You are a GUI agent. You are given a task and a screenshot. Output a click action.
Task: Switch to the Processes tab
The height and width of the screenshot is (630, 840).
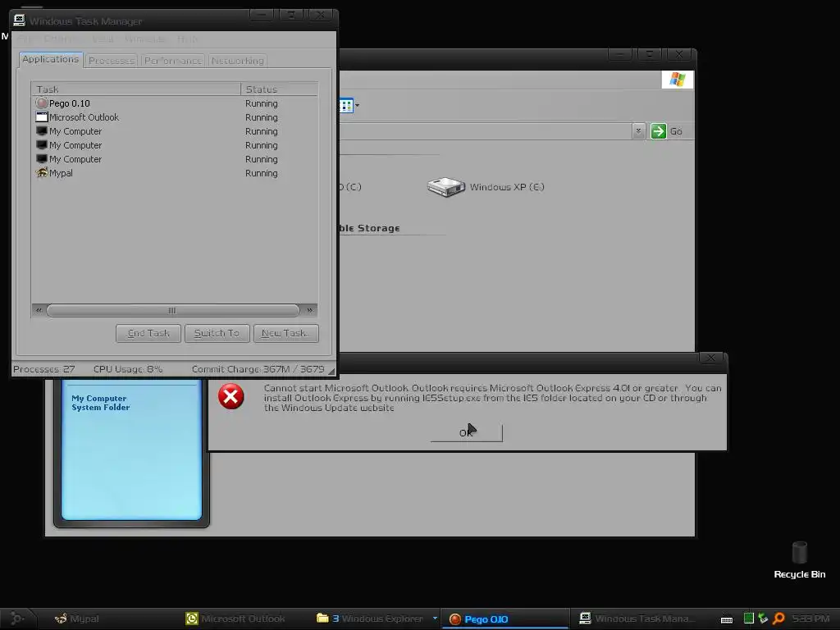point(112,61)
